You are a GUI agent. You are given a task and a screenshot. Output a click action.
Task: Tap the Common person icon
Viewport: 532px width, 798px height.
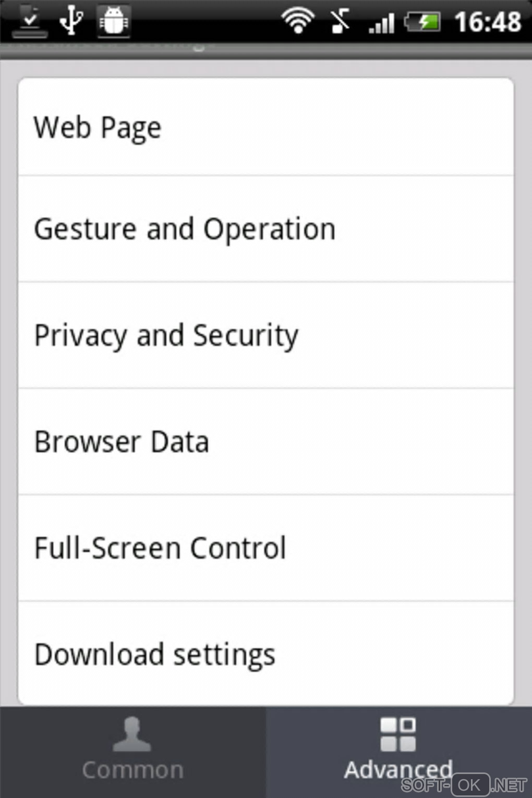click(x=132, y=734)
